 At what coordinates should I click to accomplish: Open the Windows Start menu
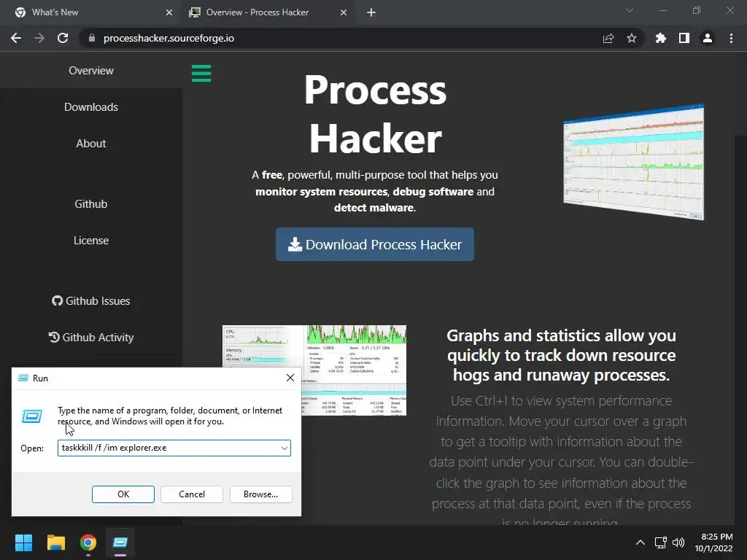click(x=23, y=542)
